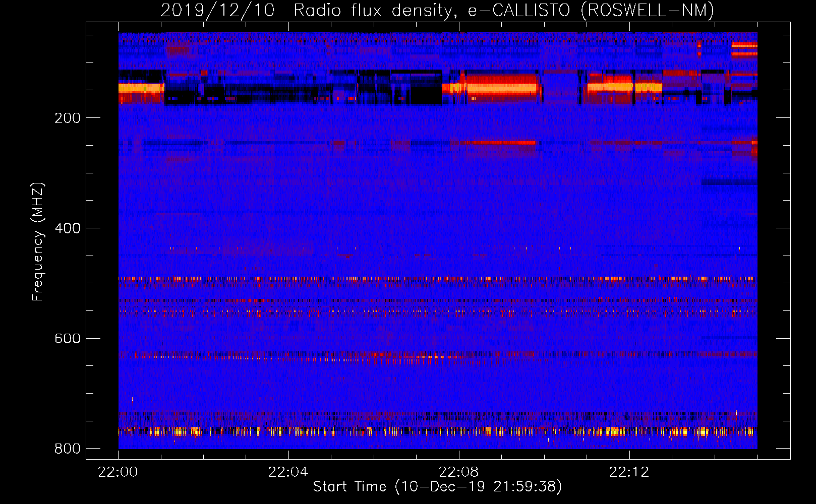Click the "Frequency (MHZ)" axis label
Image resolution: width=816 pixels, height=504 pixels.
pyautogui.click(x=38, y=242)
